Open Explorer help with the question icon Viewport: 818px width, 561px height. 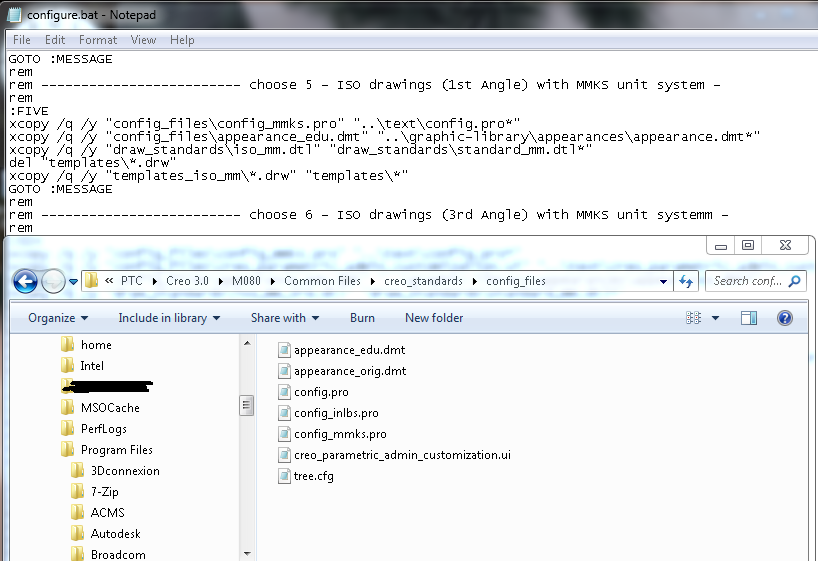click(785, 318)
